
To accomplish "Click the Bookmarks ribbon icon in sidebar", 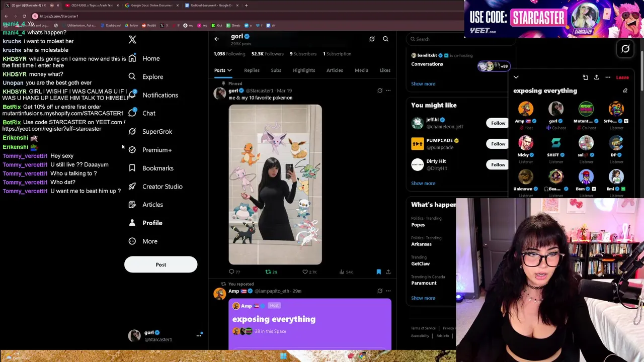I will pyautogui.click(x=132, y=168).
